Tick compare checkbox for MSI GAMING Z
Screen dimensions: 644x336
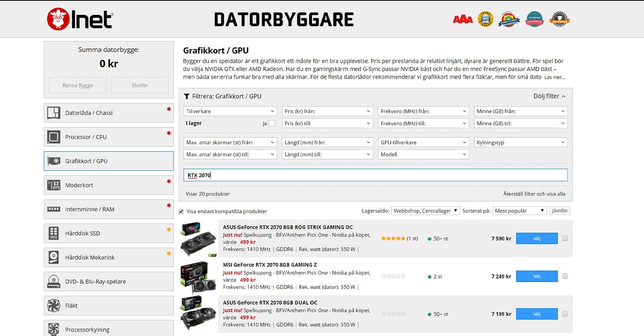(x=565, y=277)
